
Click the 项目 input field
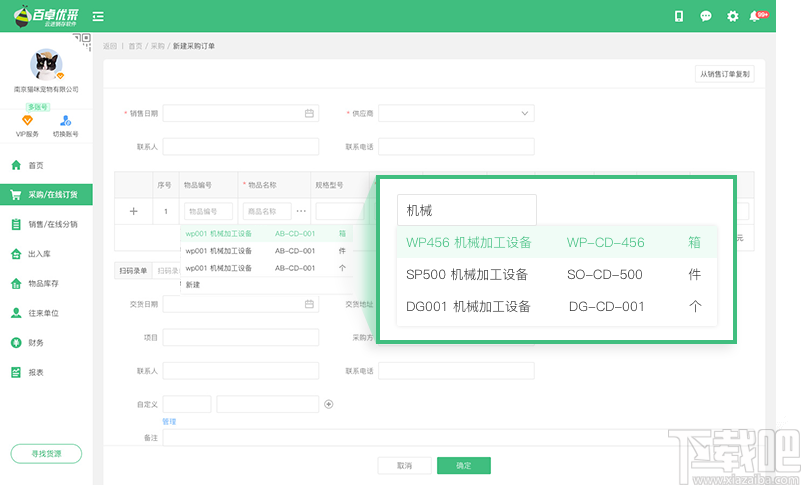click(241, 338)
